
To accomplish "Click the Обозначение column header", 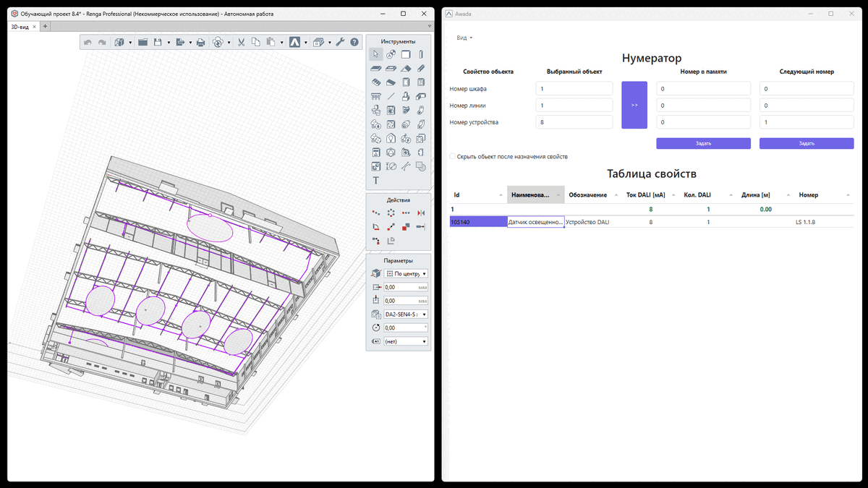I will coord(593,195).
